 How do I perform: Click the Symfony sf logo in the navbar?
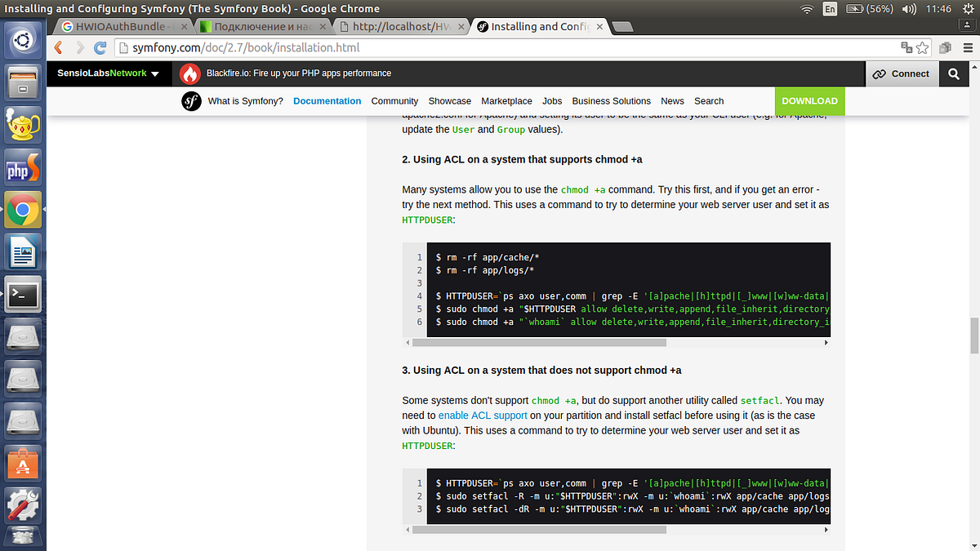pyautogui.click(x=190, y=101)
